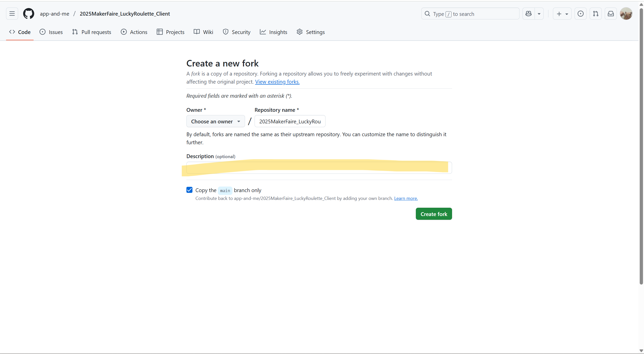Viewport: 644px width, 354px height.
Task: Click the page vertical scrollbar
Action: [x=641, y=146]
